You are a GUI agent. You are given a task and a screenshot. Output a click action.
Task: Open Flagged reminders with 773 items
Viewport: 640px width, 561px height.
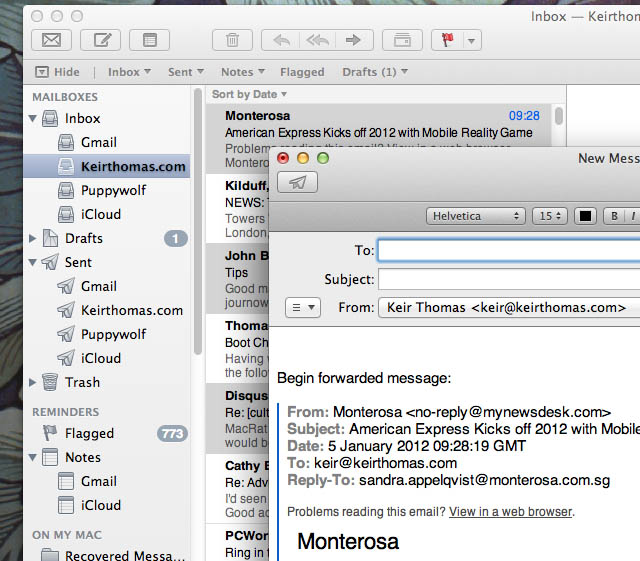coord(107,433)
